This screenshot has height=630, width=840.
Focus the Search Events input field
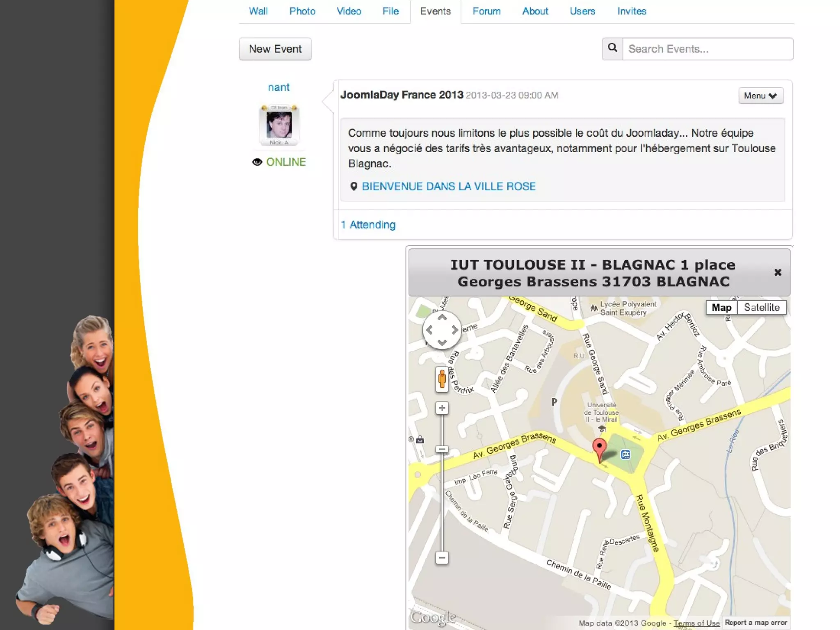point(707,49)
